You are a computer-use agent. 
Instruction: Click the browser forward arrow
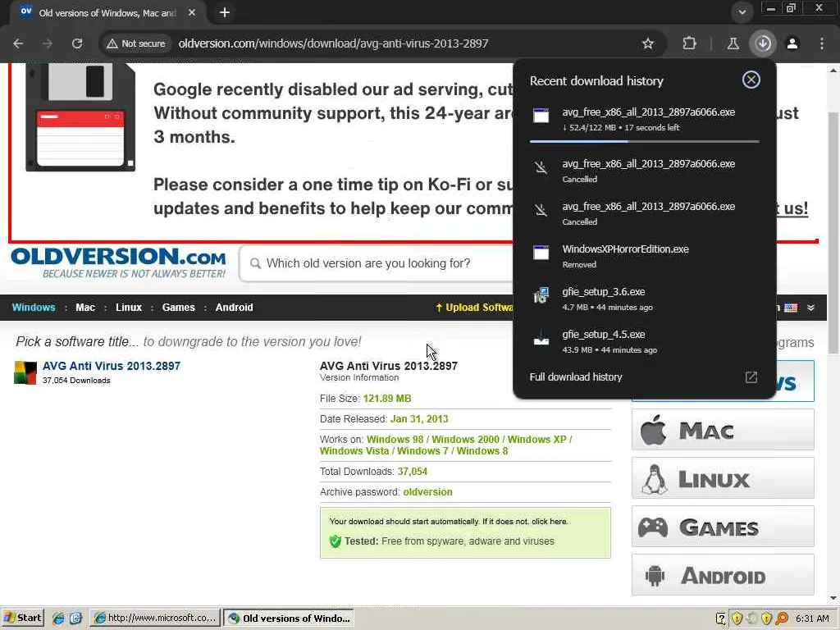(x=48, y=43)
